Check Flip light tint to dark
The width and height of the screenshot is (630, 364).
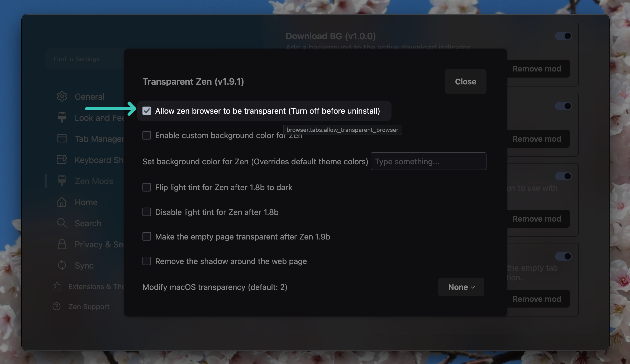click(x=147, y=187)
